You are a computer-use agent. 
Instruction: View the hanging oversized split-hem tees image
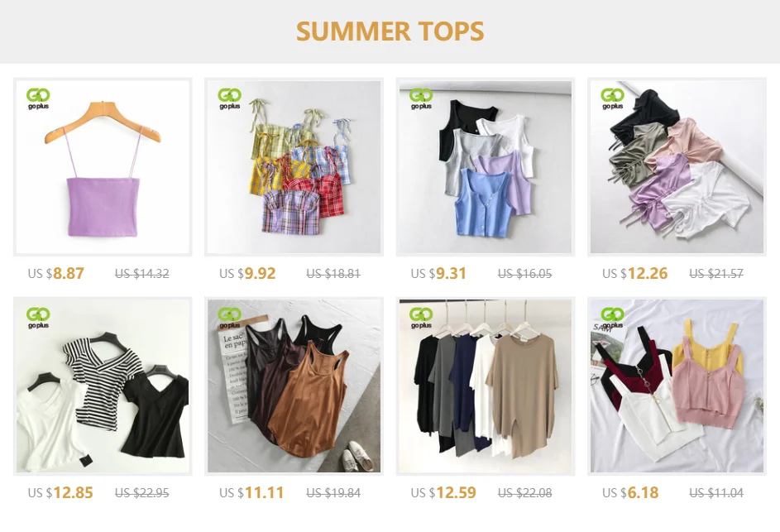[485, 386]
